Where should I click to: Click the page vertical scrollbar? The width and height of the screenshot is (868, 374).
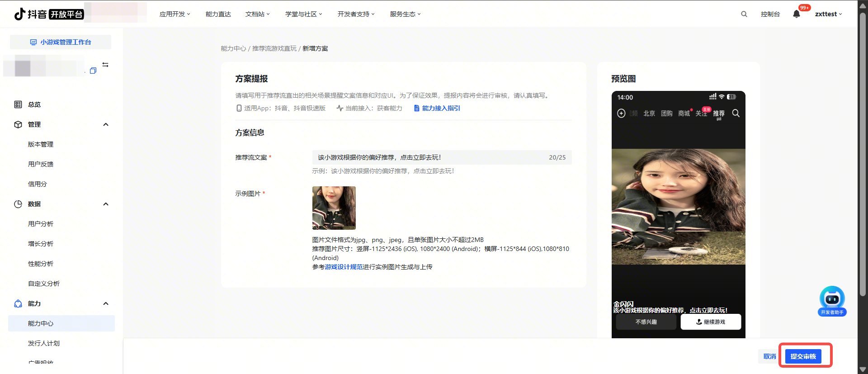point(863,154)
